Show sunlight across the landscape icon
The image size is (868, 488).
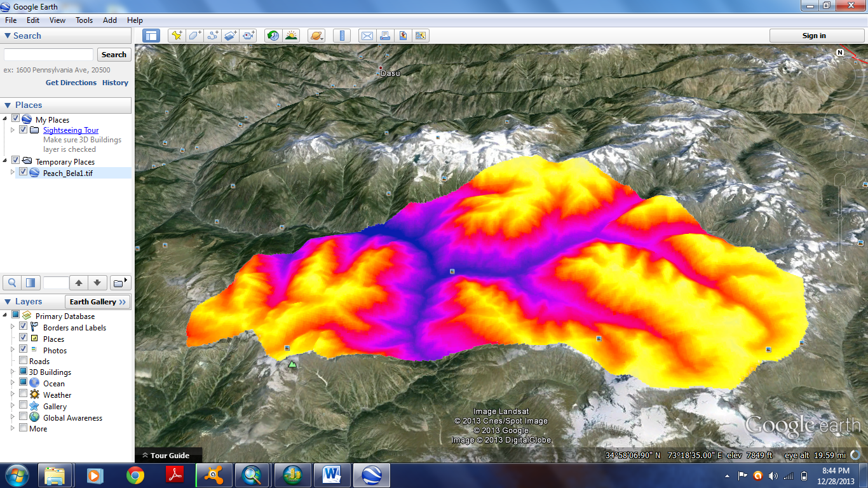292,36
